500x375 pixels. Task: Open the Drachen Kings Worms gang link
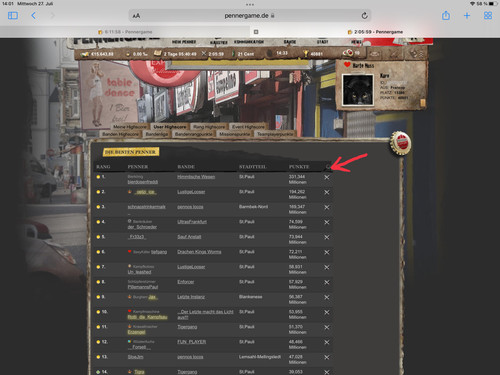[199, 252]
